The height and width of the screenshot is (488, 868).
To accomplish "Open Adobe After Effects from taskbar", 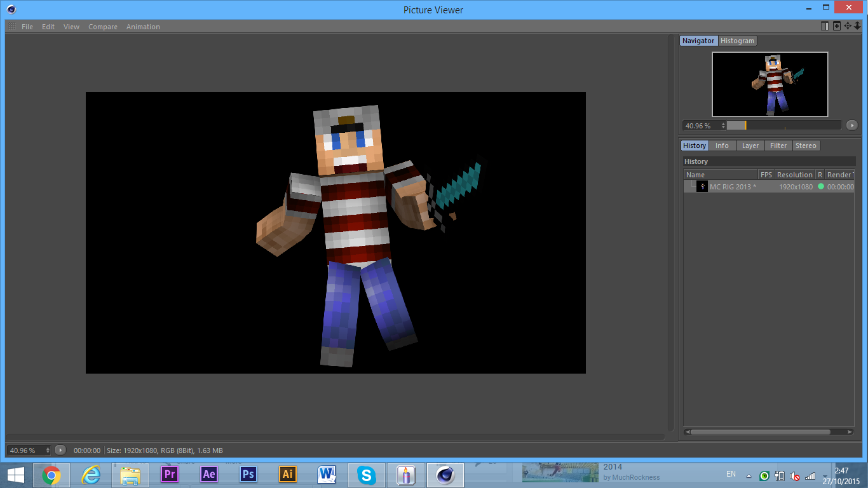I will [x=208, y=475].
